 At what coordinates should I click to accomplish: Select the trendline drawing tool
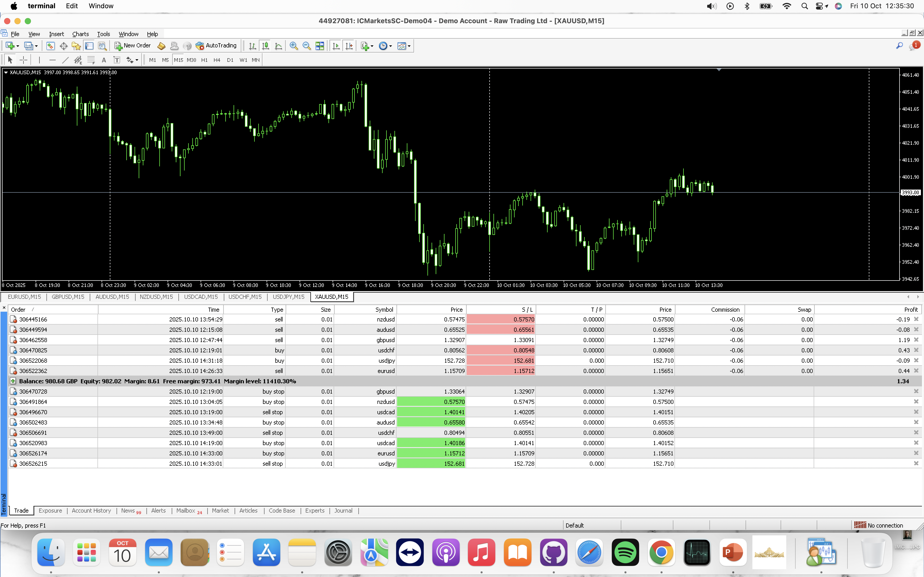[65, 60]
